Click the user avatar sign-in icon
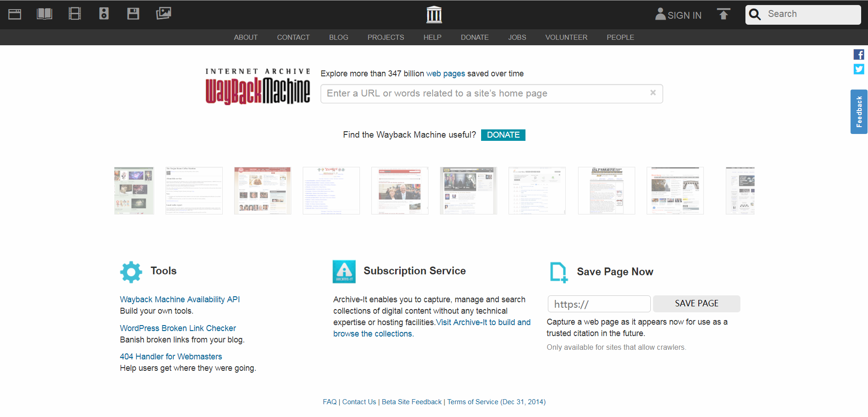This screenshot has height=417, width=868. (660, 14)
